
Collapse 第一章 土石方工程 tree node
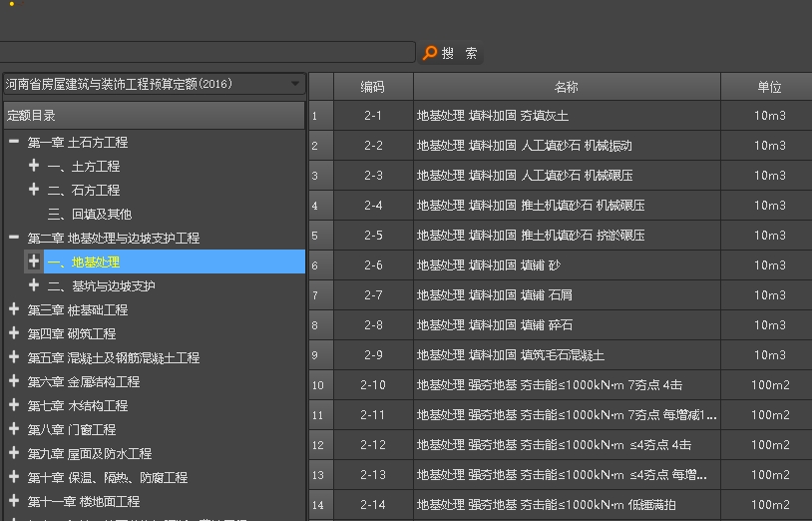point(14,142)
